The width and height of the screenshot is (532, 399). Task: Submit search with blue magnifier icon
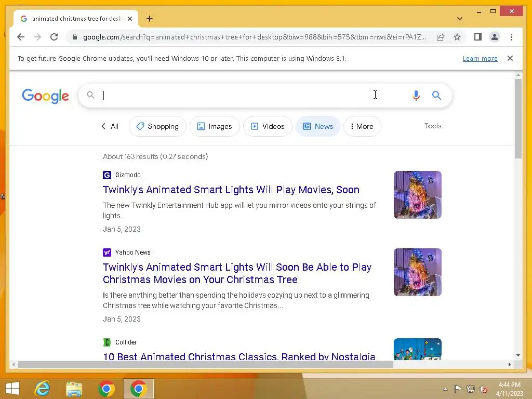pyautogui.click(x=436, y=96)
